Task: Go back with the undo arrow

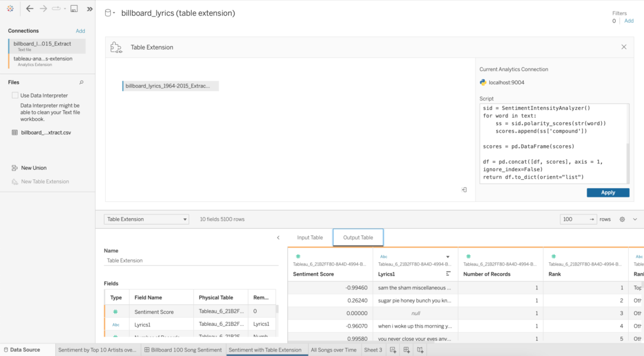Action: [x=30, y=9]
